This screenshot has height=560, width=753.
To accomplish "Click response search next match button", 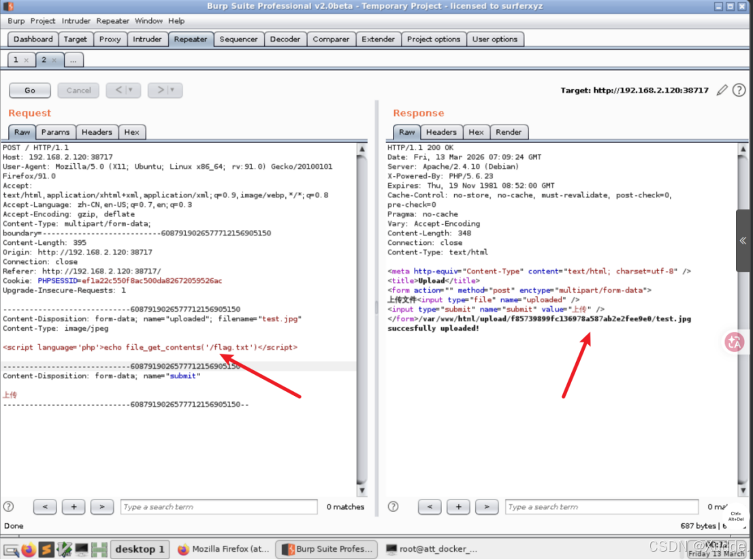I will [x=487, y=507].
